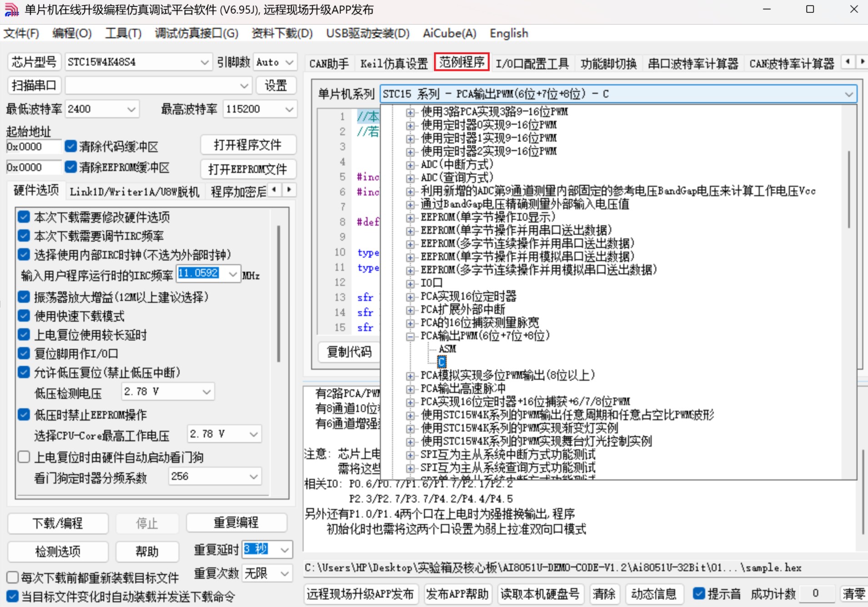868x607 pixels.
Task: Switch to the Keil仿真设置 tab
Action: 394,63
